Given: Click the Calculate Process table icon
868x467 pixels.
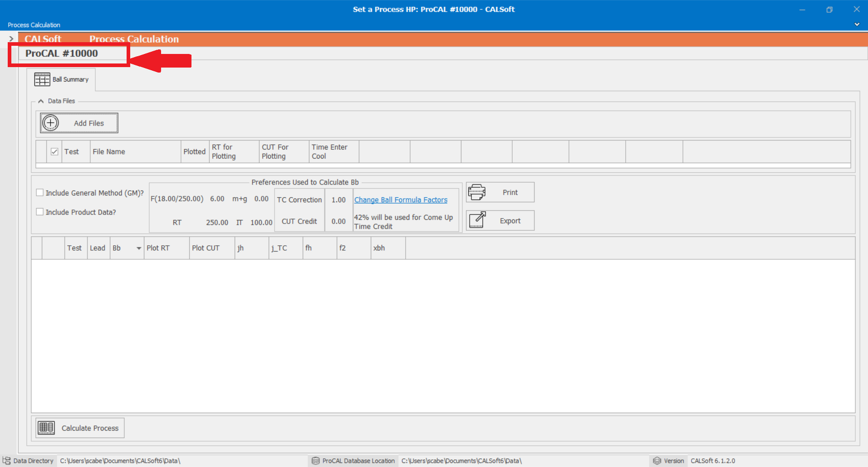Looking at the screenshot, I should click(x=46, y=428).
